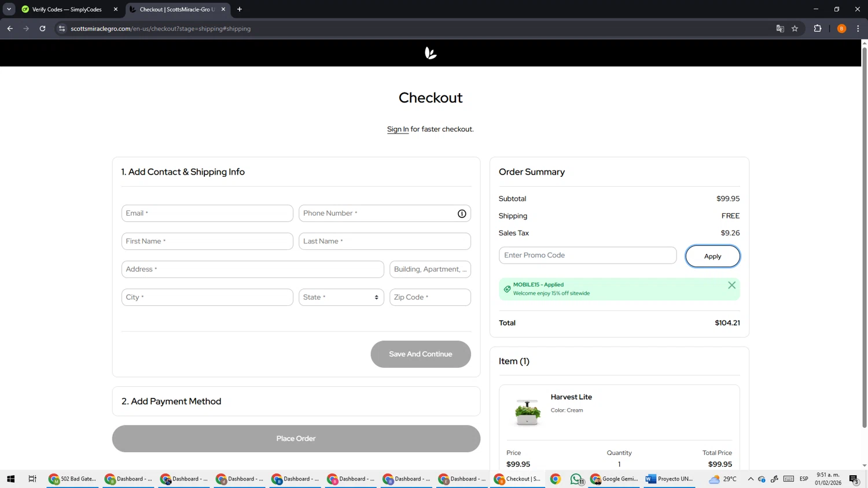Click the Place Order button
The image size is (868, 488).
[296, 438]
